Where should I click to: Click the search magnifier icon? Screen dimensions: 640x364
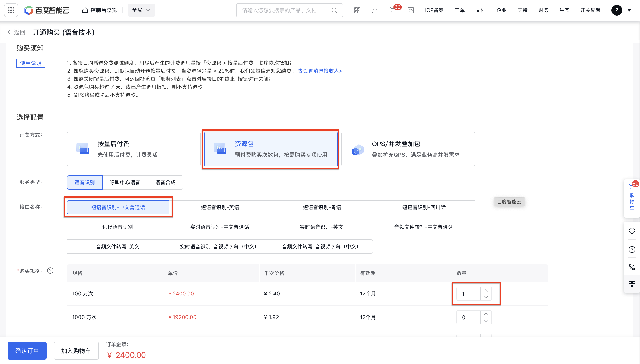pyautogui.click(x=334, y=10)
